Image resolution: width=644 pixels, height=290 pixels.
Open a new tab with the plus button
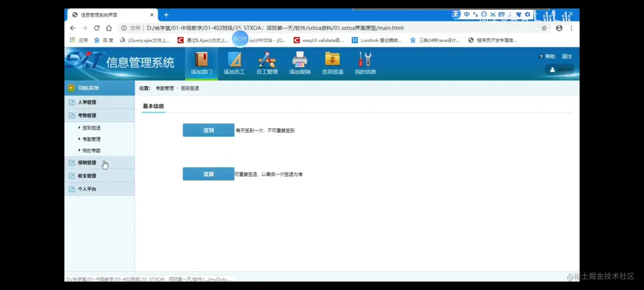pyautogui.click(x=166, y=15)
